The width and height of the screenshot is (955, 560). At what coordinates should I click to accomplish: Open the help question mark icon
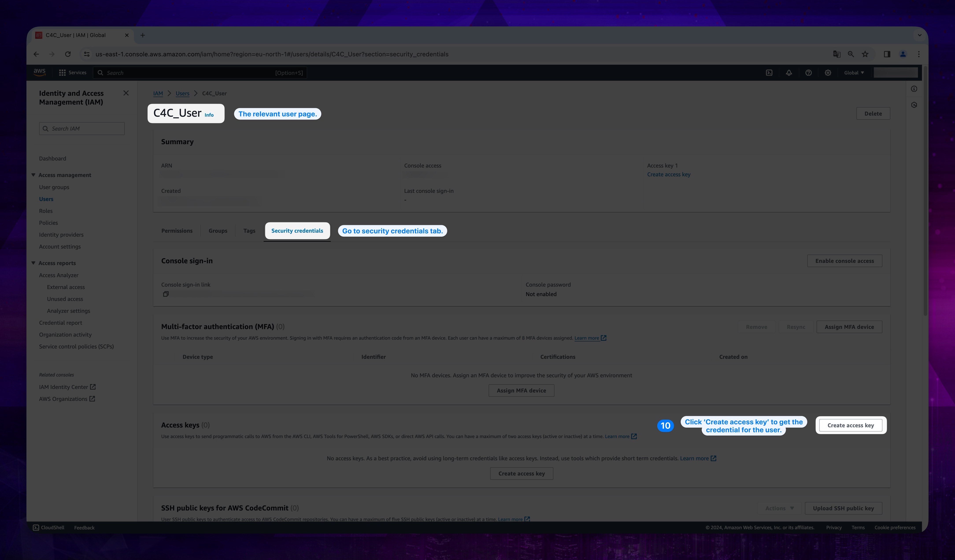(x=808, y=73)
